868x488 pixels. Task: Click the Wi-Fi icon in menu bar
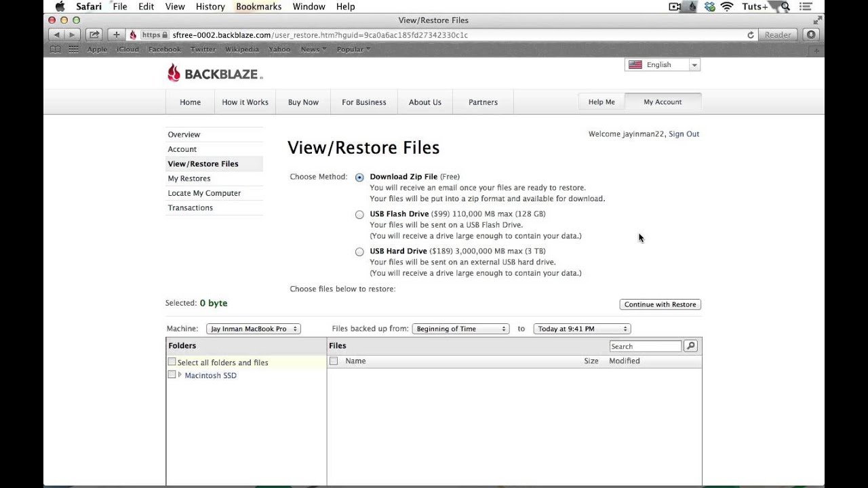point(727,6)
